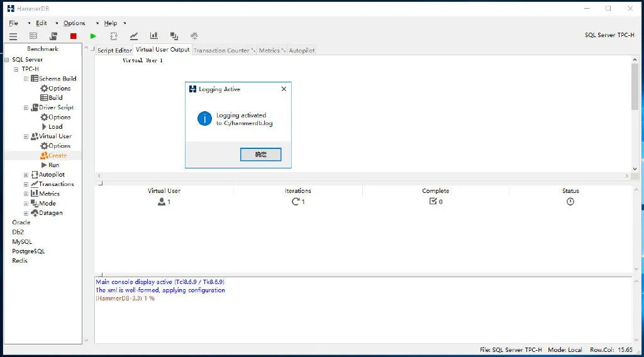
Task: Open the Options menu
Action: 74,23
